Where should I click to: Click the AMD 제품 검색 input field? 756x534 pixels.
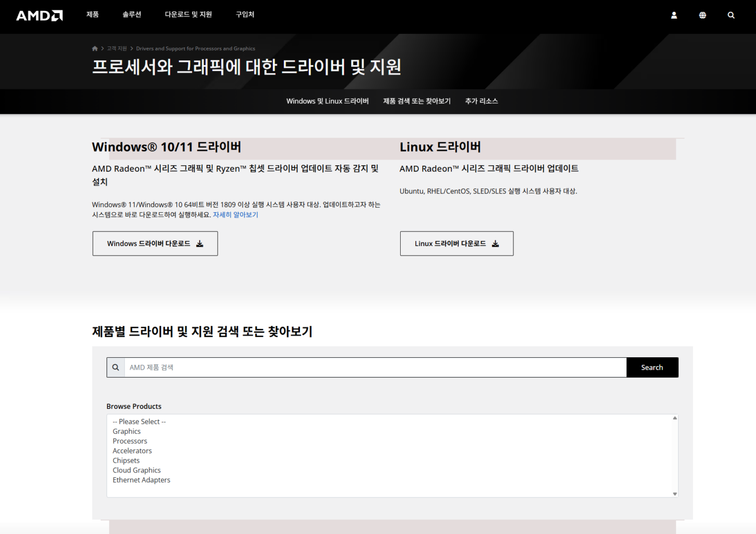point(375,368)
